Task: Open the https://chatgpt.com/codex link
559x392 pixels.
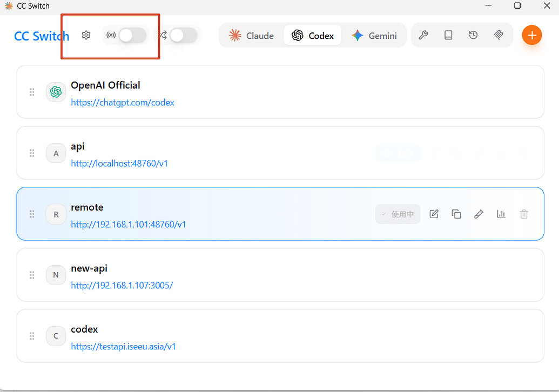Action: point(123,103)
